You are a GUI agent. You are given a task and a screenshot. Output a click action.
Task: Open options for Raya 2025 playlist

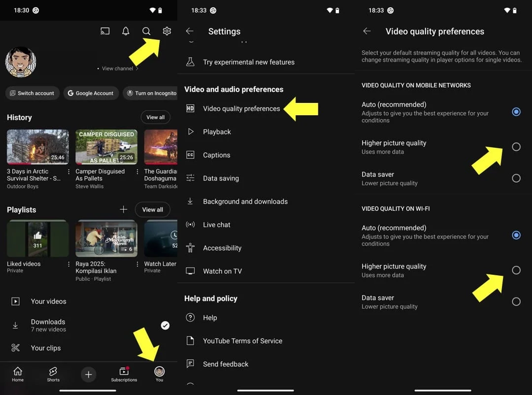(x=137, y=264)
